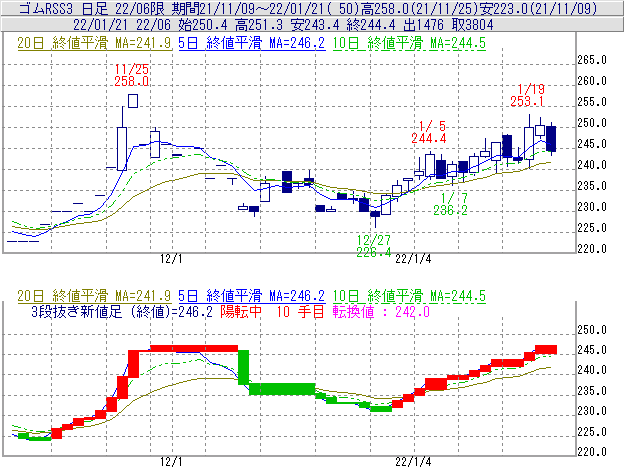Click the large green block in lower chart
Image resolution: width=624 pixels, height=475 pixels.
(282, 389)
